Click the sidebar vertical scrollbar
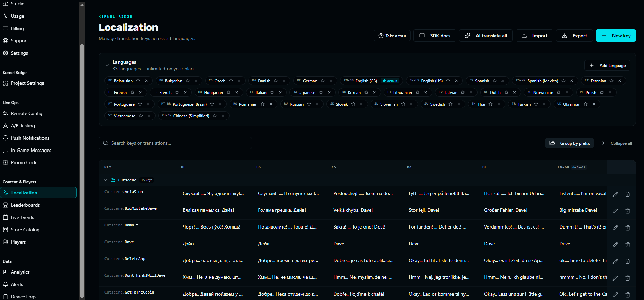Image resolution: width=644 pixels, height=300 pixels. [x=82, y=171]
